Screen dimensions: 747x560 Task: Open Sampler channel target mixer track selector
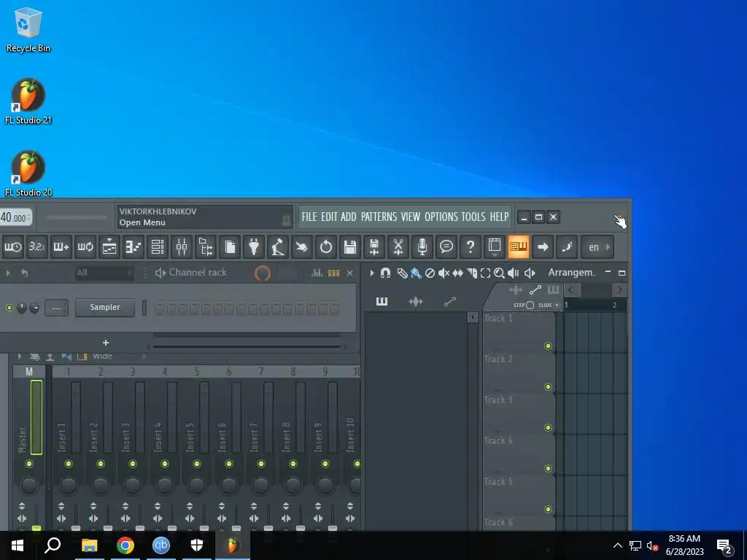(x=56, y=308)
